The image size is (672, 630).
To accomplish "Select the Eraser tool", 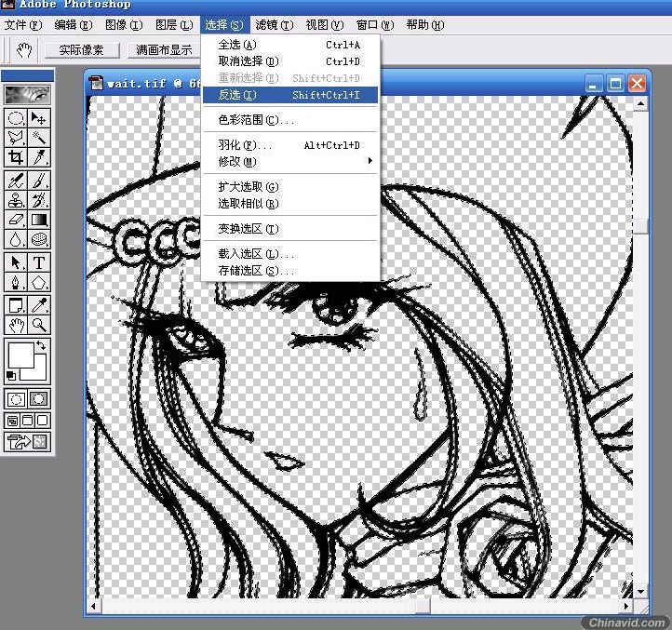I will tap(16, 220).
